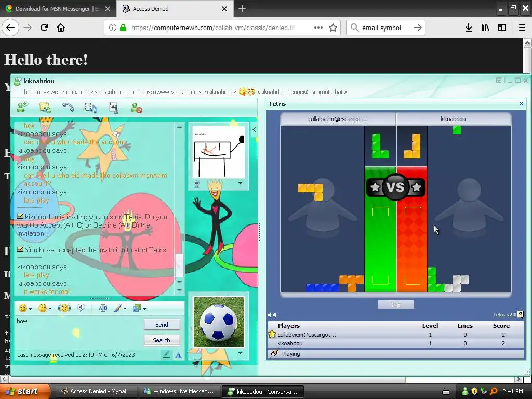Open the Tetris v2.0 link
Viewport: 532px width, 399px height.
pyautogui.click(x=504, y=315)
